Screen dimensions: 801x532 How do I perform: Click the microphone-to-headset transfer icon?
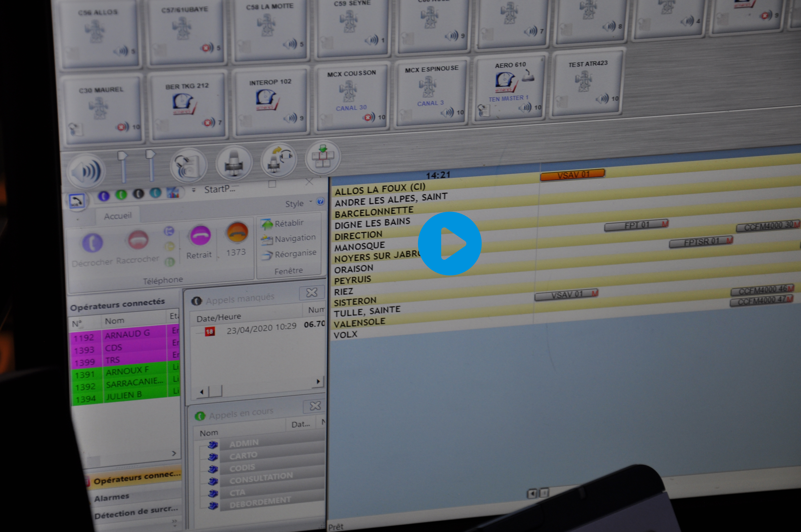279,160
